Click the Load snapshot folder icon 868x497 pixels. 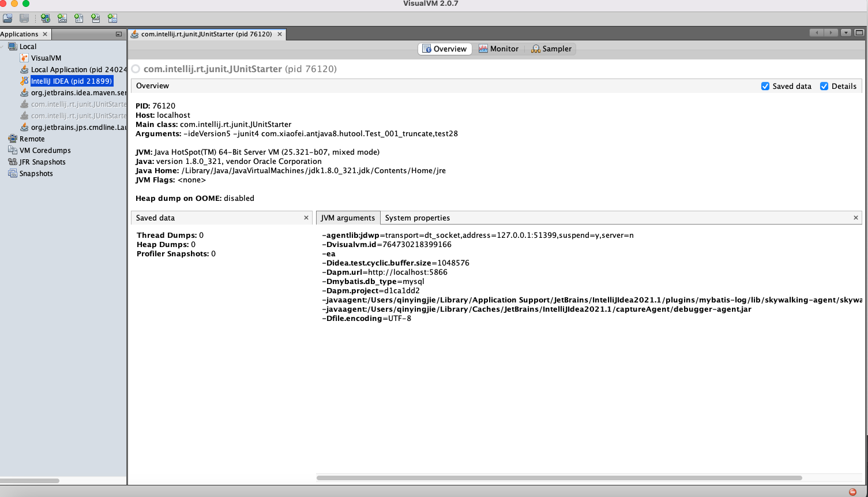(x=7, y=18)
